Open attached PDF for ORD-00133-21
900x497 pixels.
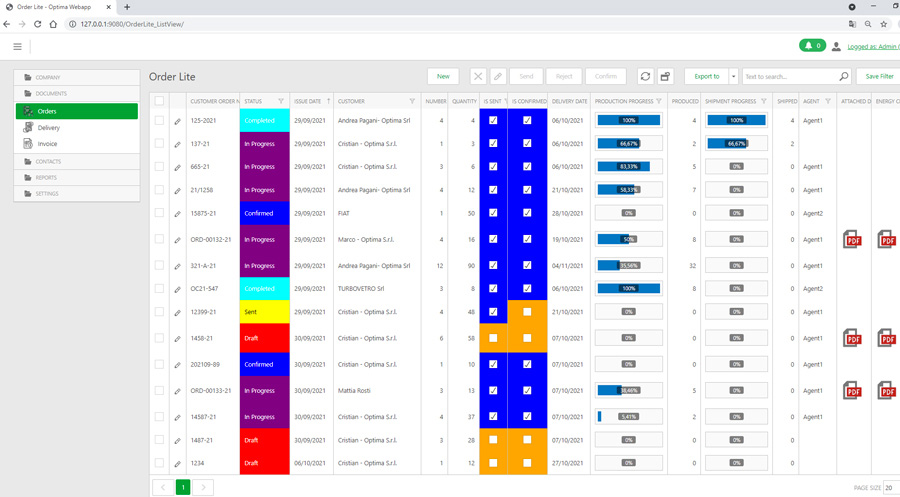point(852,391)
